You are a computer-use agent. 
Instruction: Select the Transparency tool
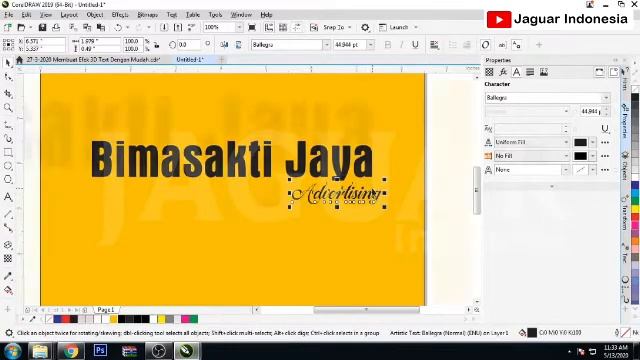(x=8, y=259)
